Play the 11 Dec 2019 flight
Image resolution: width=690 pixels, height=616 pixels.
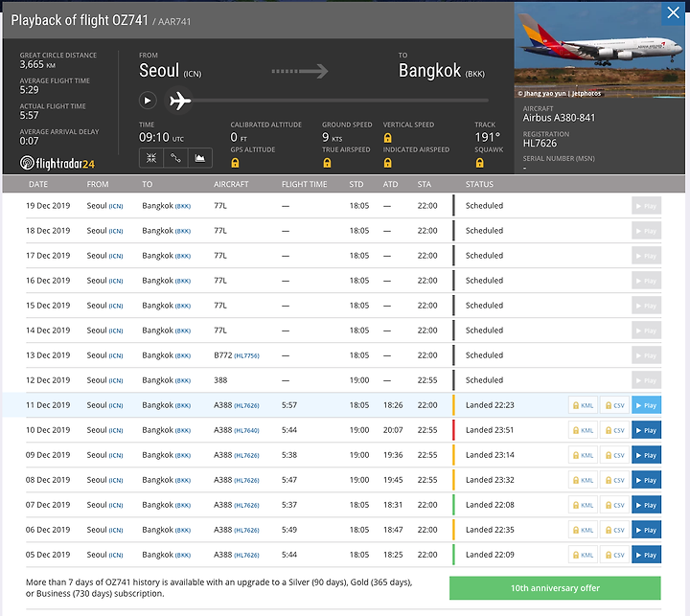(647, 405)
